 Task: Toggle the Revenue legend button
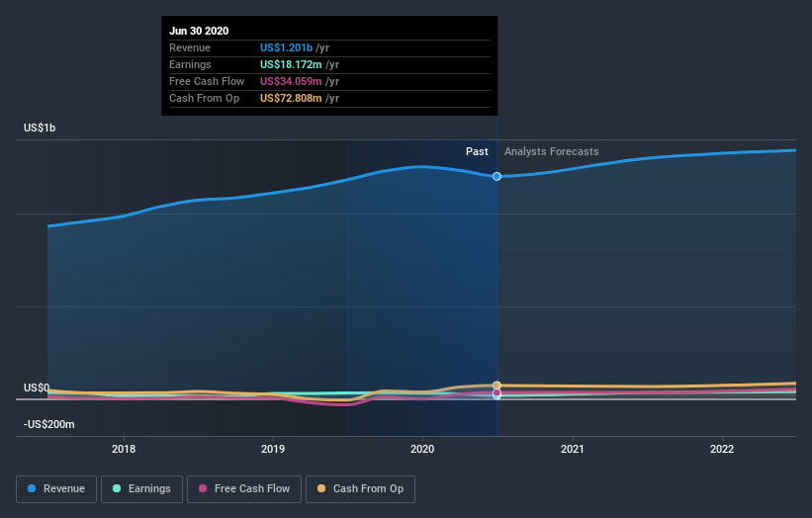[56, 489]
